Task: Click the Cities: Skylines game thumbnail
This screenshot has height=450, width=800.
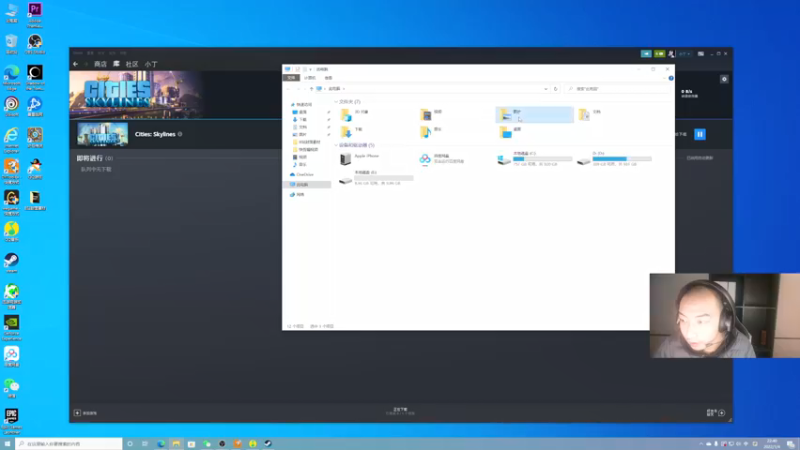Action: tap(103, 134)
